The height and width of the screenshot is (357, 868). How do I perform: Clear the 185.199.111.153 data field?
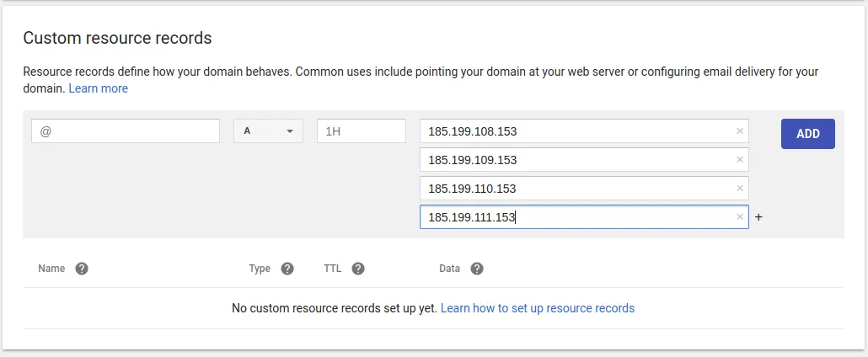click(x=740, y=217)
